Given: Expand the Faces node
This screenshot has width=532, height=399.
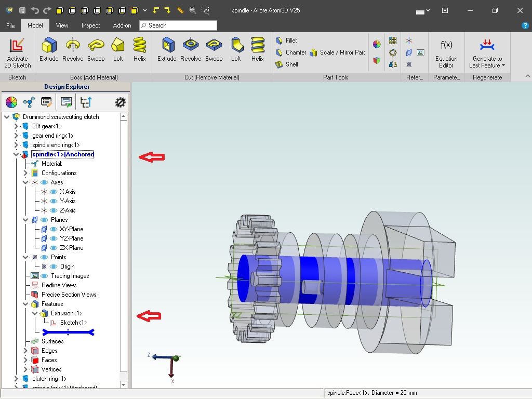Looking at the screenshot, I should click(x=25, y=360).
